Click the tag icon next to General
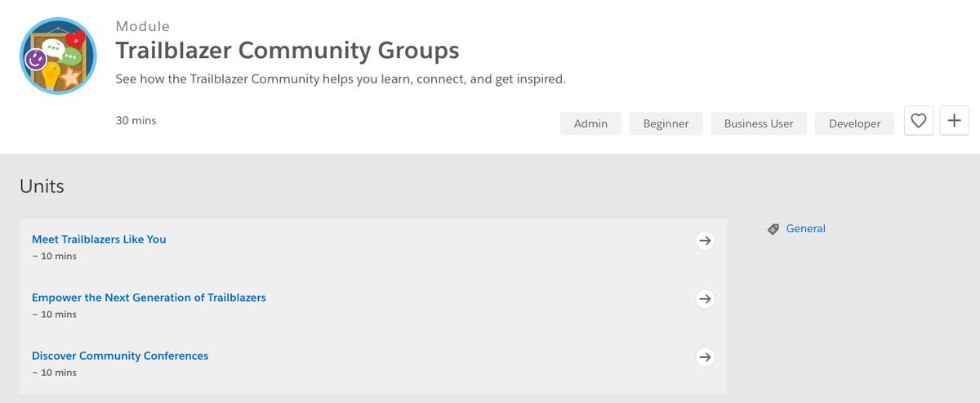 click(773, 230)
